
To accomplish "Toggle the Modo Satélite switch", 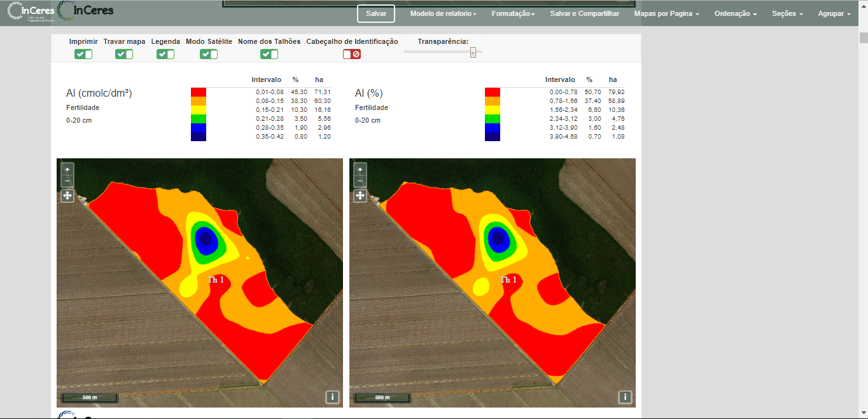I will [x=209, y=54].
